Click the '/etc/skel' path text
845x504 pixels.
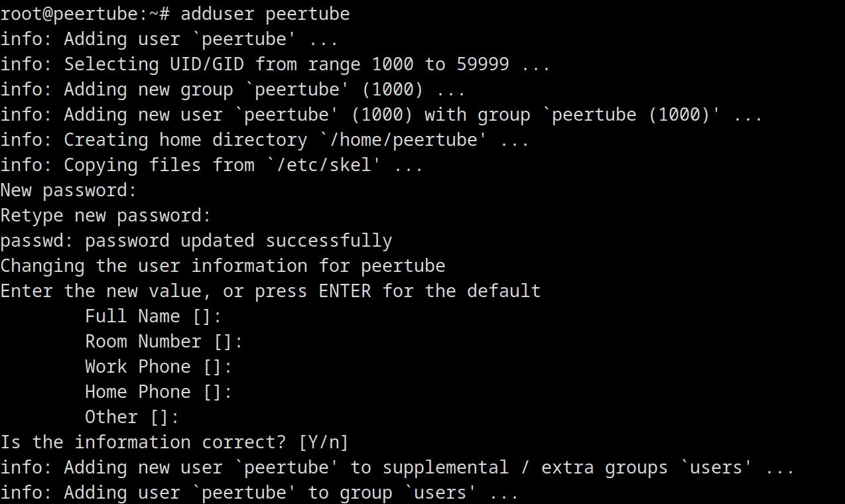click(x=323, y=165)
